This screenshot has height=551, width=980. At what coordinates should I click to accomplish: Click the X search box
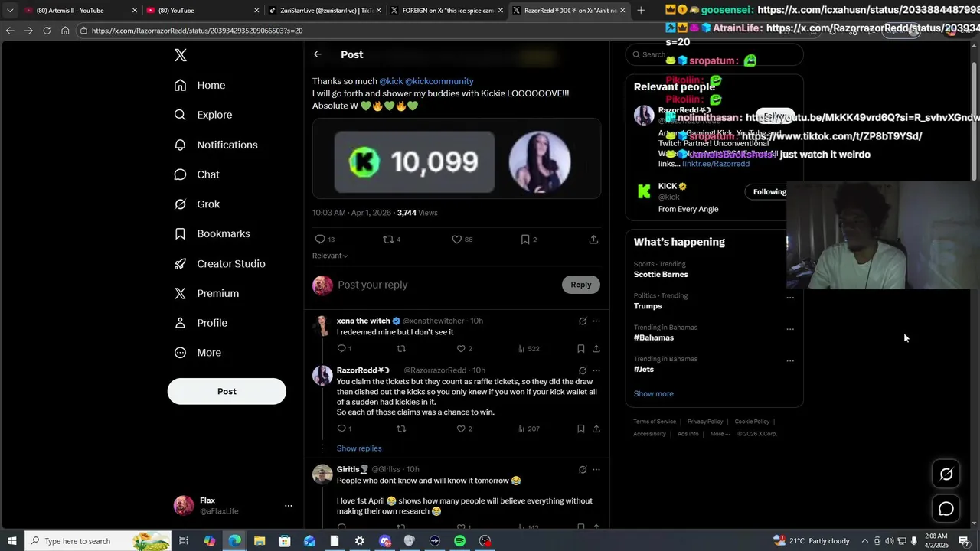[714, 54]
